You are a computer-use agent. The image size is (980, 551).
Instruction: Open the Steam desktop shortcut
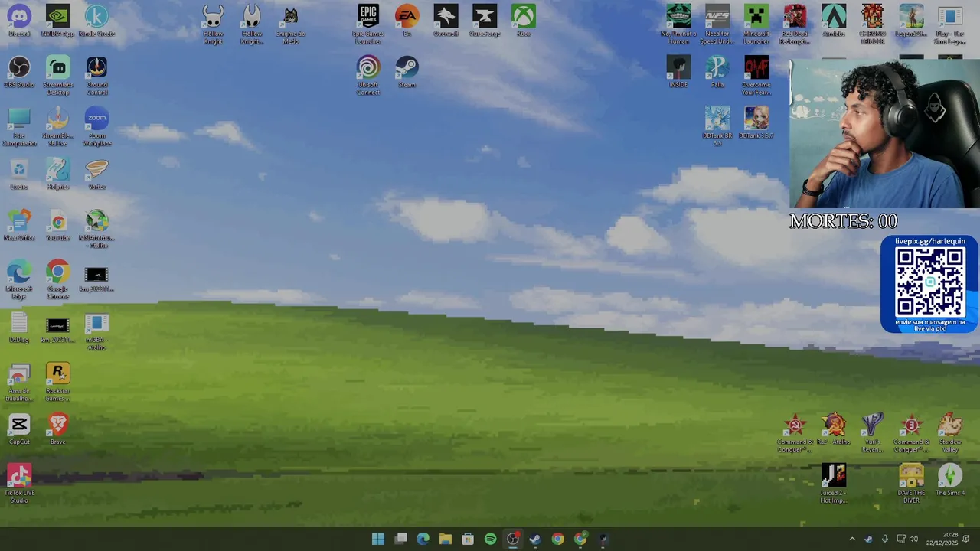(x=407, y=72)
